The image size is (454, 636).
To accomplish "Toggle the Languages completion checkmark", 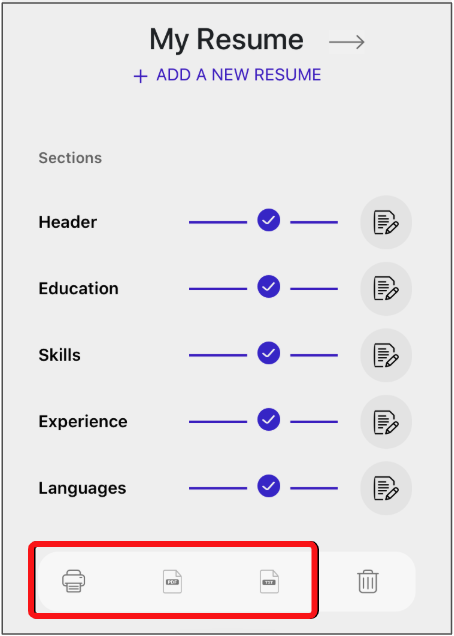I will pyautogui.click(x=269, y=486).
